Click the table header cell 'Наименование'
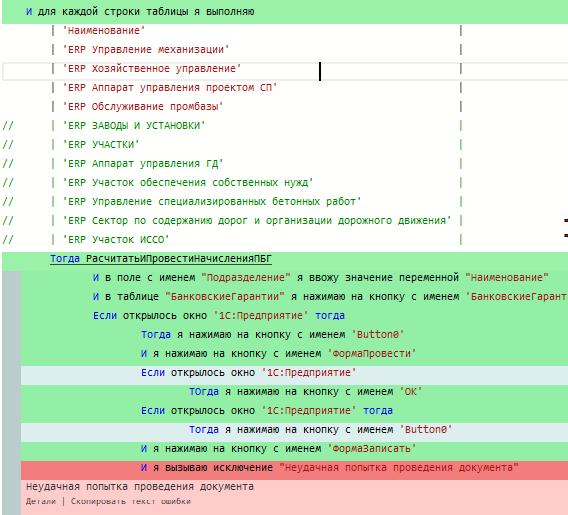This screenshot has height=515, width=568. point(104,30)
